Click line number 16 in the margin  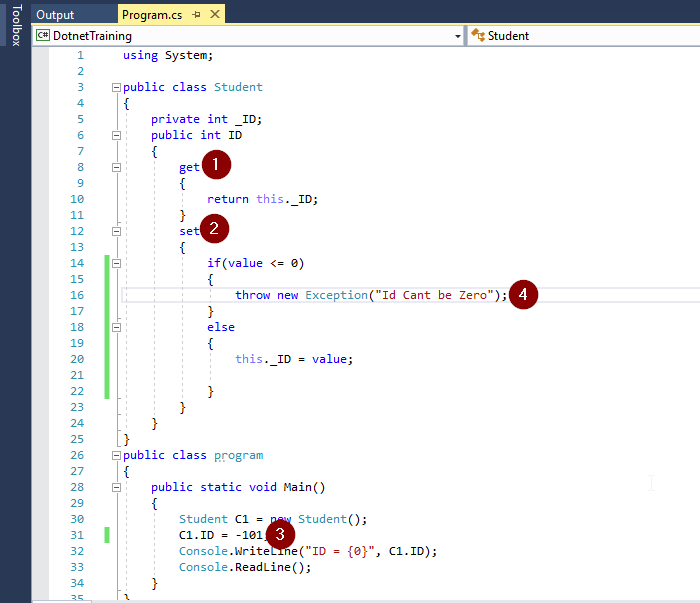pyautogui.click(x=77, y=295)
